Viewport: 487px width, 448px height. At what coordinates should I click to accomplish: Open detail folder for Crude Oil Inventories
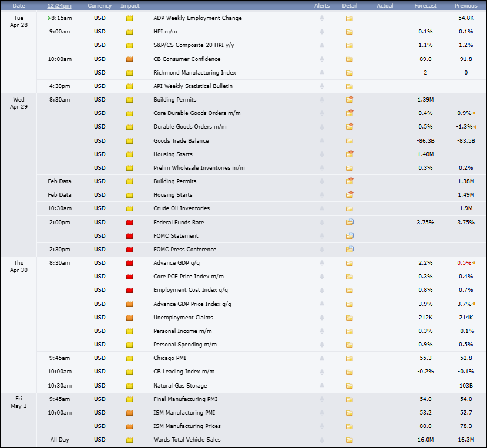(x=350, y=208)
